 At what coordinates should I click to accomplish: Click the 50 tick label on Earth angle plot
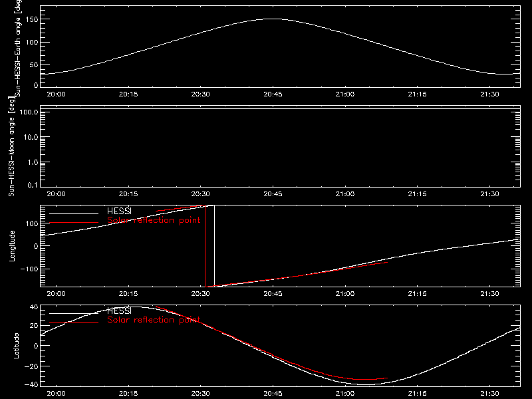coord(34,65)
